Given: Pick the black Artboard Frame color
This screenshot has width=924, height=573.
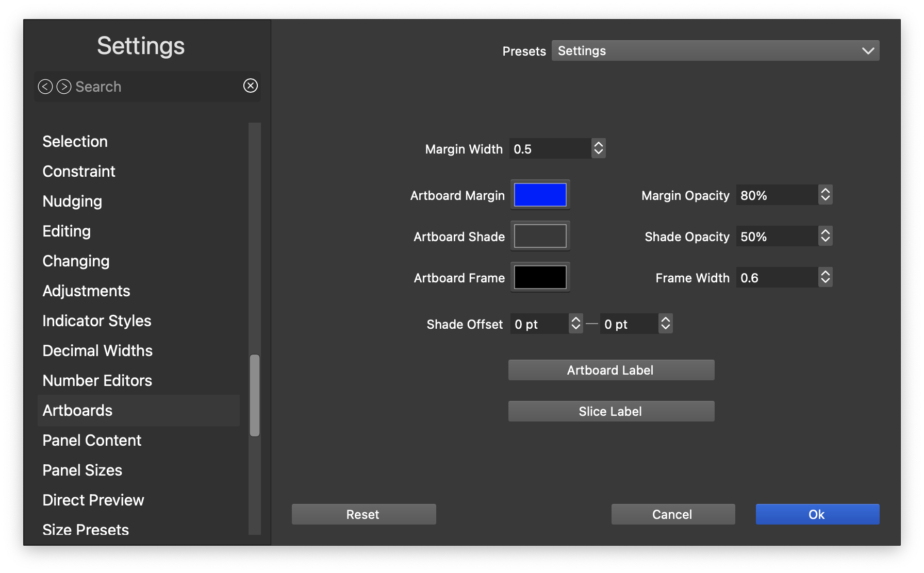Looking at the screenshot, I should tap(540, 277).
